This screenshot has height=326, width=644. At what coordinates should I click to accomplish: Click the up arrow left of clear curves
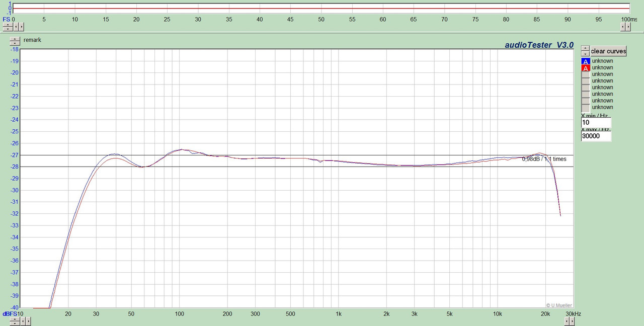585,48
